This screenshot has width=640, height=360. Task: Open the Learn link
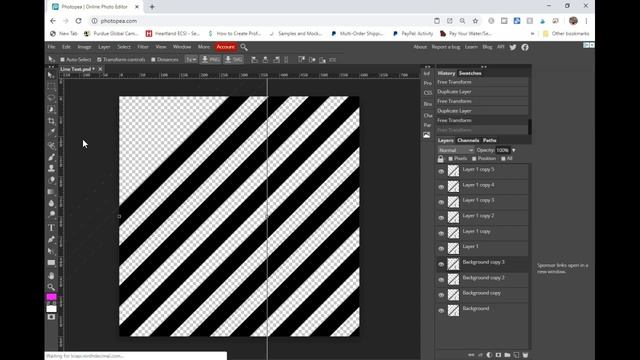pyautogui.click(x=471, y=47)
